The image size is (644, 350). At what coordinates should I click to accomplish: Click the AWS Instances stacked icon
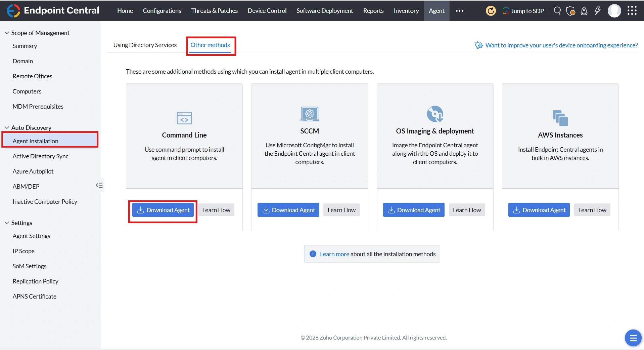[560, 118]
